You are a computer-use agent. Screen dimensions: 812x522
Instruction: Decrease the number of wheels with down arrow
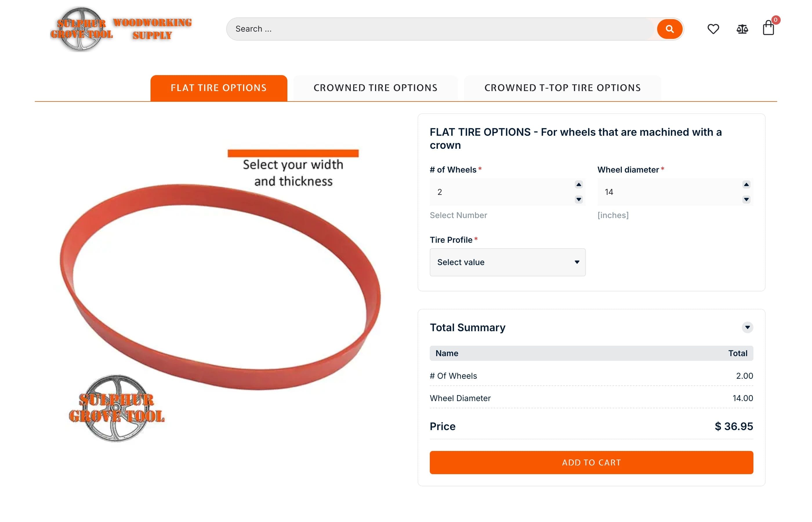pos(579,199)
